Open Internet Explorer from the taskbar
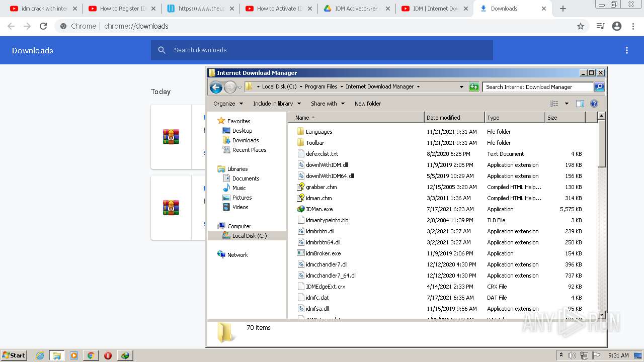The height and width of the screenshot is (362, 644). (x=40, y=355)
